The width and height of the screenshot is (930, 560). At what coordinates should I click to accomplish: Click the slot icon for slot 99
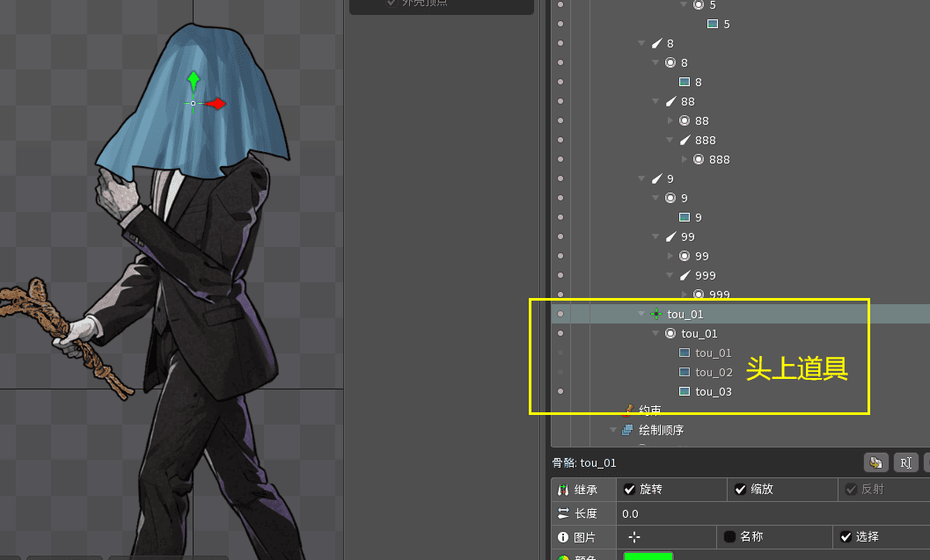tap(685, 256)
